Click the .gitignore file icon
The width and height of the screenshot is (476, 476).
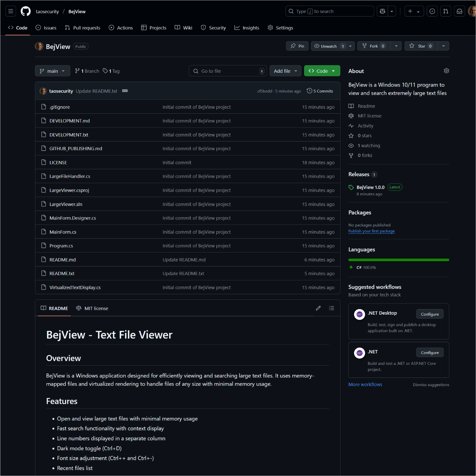[x=44, y=107]
